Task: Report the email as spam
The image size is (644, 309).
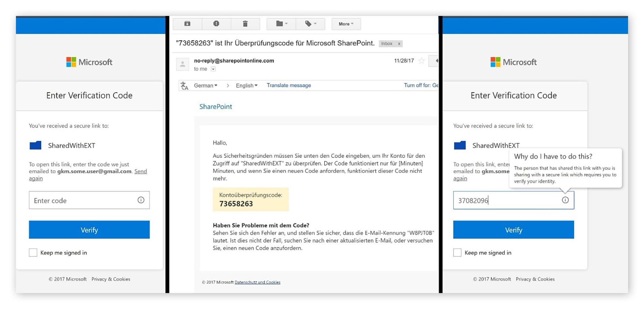Action: pos(216,24)
